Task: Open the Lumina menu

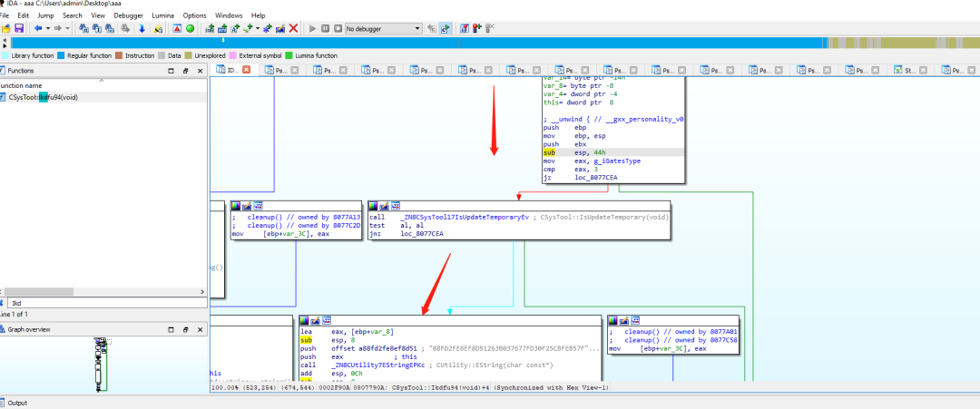Action: tap(163, 15)
